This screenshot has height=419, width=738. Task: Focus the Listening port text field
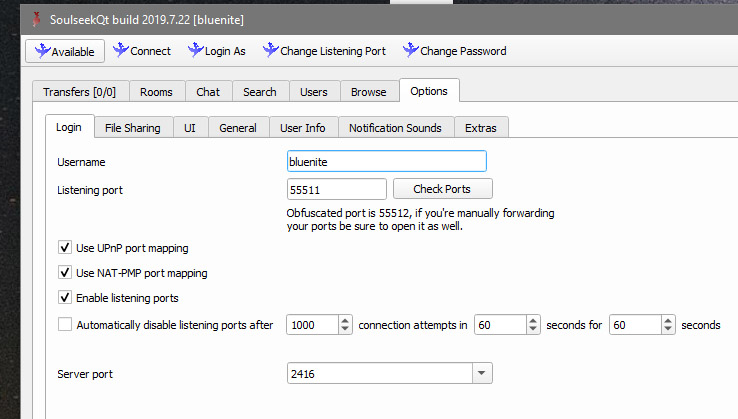[336, 189]
